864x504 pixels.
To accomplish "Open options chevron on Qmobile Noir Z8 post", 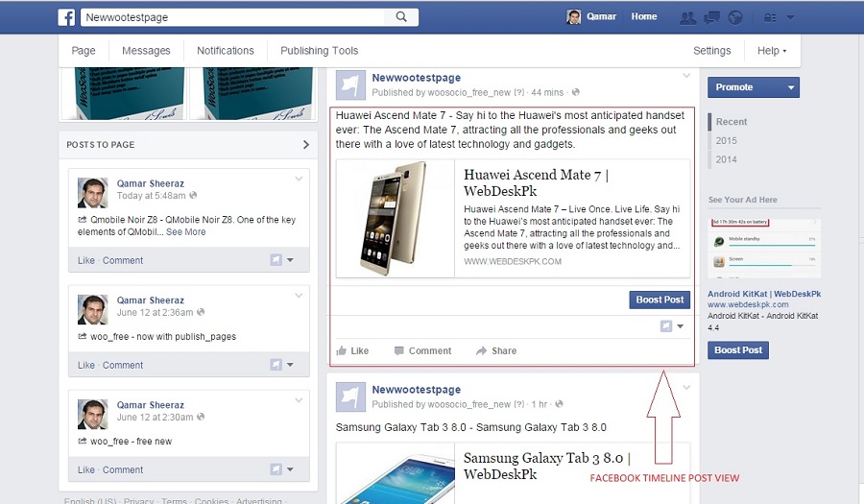I will [299, 179].
